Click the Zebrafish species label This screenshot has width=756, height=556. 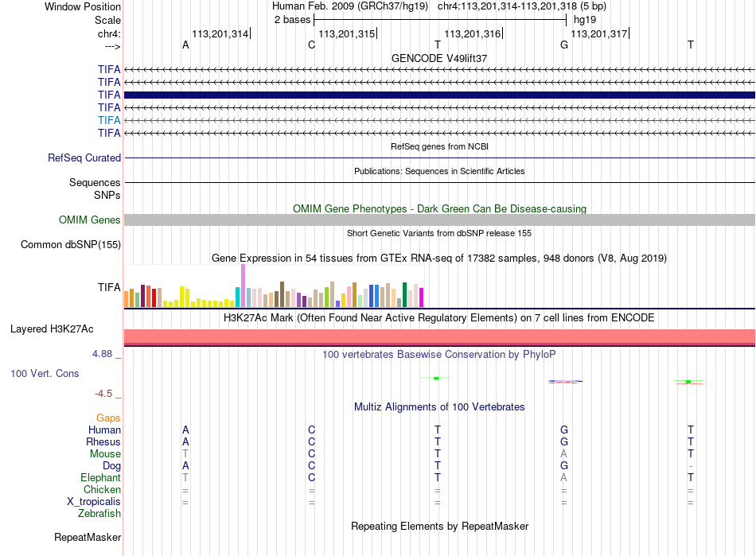point(99,514)
